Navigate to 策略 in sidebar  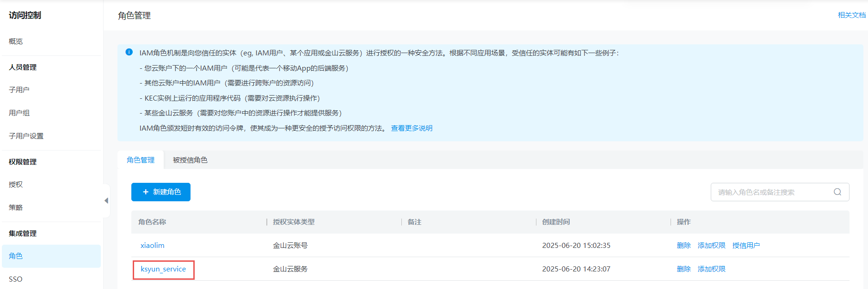16,208
